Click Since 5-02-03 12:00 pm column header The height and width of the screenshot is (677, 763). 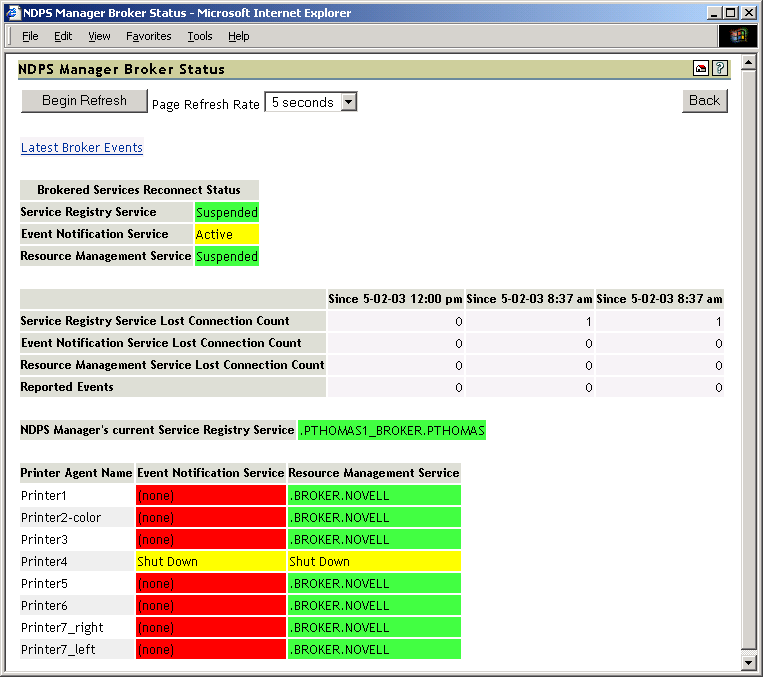(x=395, y=299)
